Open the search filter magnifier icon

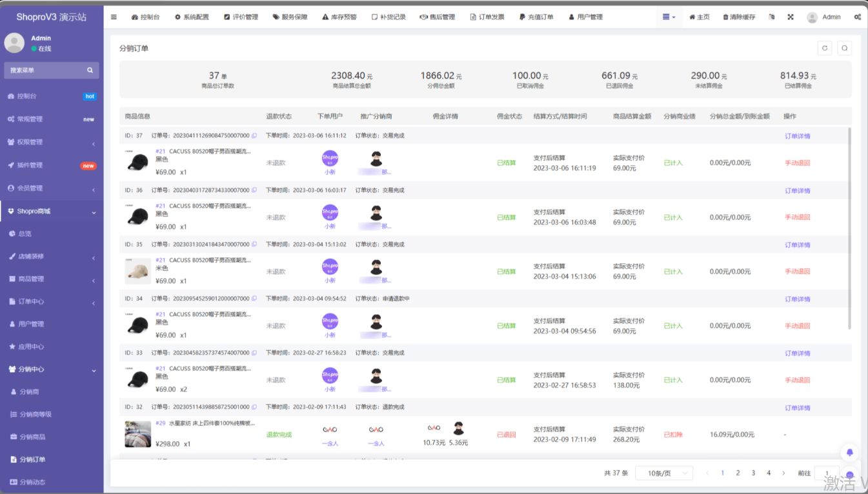click(x=844, y=48)
